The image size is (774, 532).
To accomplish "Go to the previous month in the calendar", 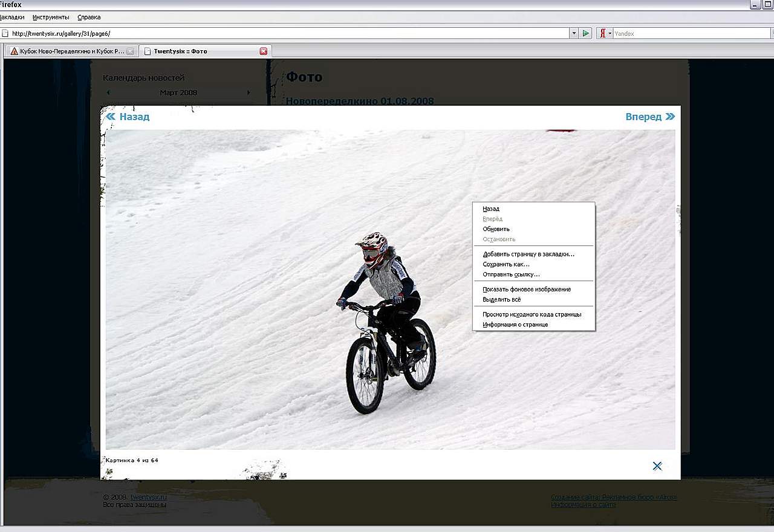I will (108, 92).
